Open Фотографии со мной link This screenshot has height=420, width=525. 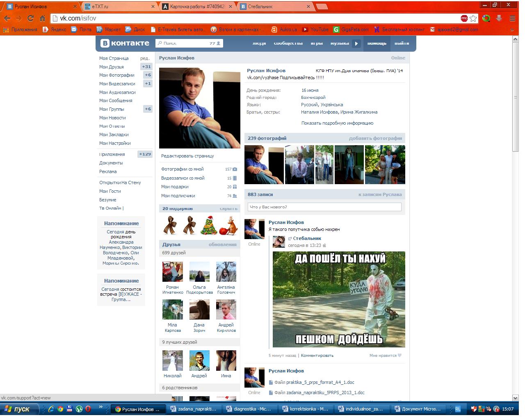coord(182,169)
